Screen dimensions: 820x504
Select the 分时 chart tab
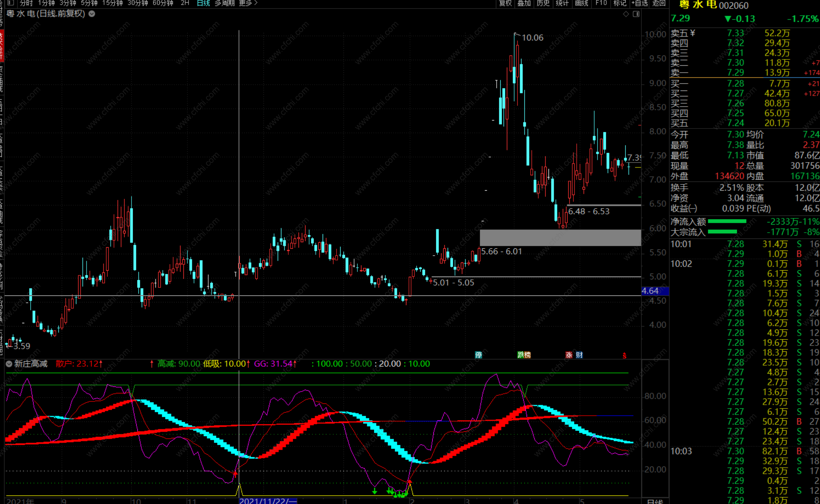click(x=26, y=3)
